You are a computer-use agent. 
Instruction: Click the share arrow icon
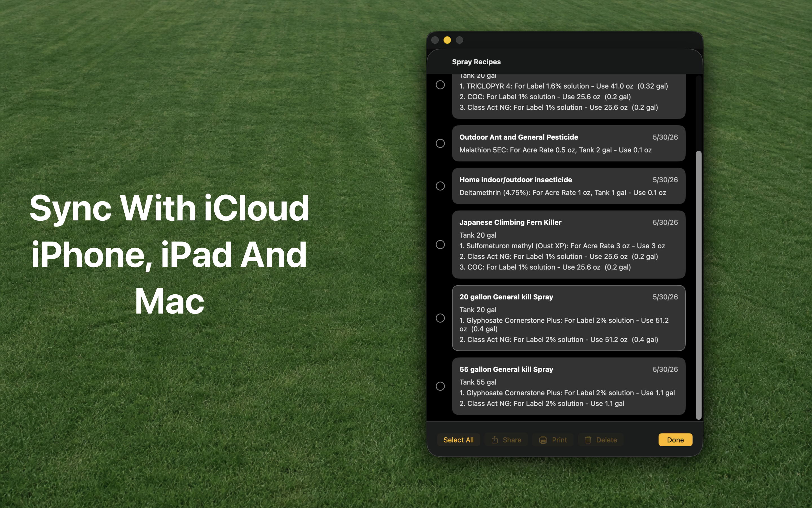495,439
